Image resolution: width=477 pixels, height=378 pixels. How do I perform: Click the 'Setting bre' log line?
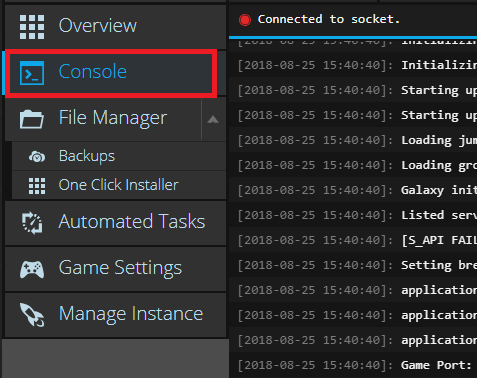[353, 265]
